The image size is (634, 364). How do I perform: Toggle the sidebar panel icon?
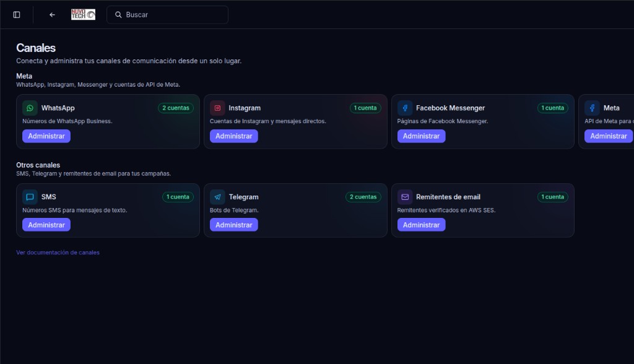17,15
